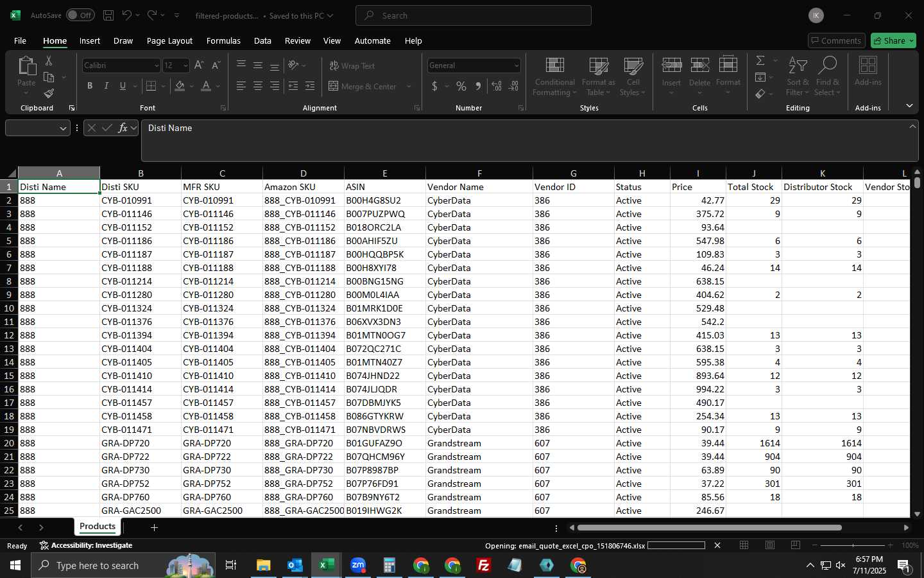Image resolution: width=924 pixels, height=578 pixels.
Task: Expand the formula bar
Action: click(912, 127)
